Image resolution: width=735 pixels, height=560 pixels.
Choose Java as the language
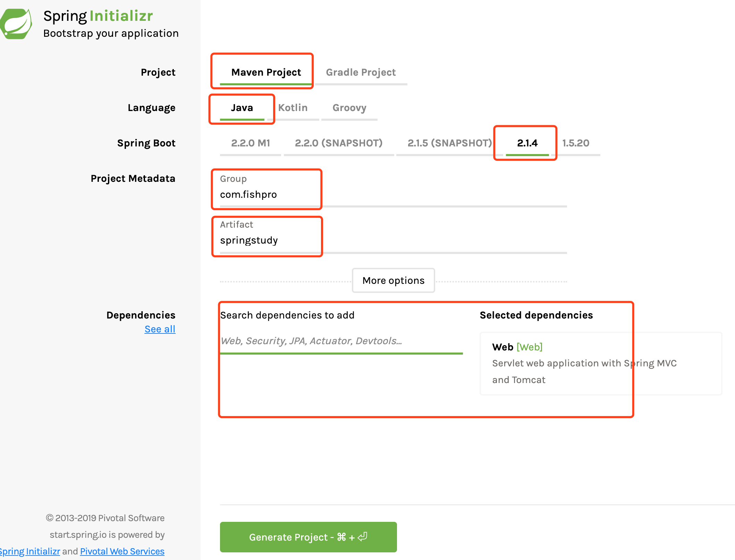[x=242, y=108]
